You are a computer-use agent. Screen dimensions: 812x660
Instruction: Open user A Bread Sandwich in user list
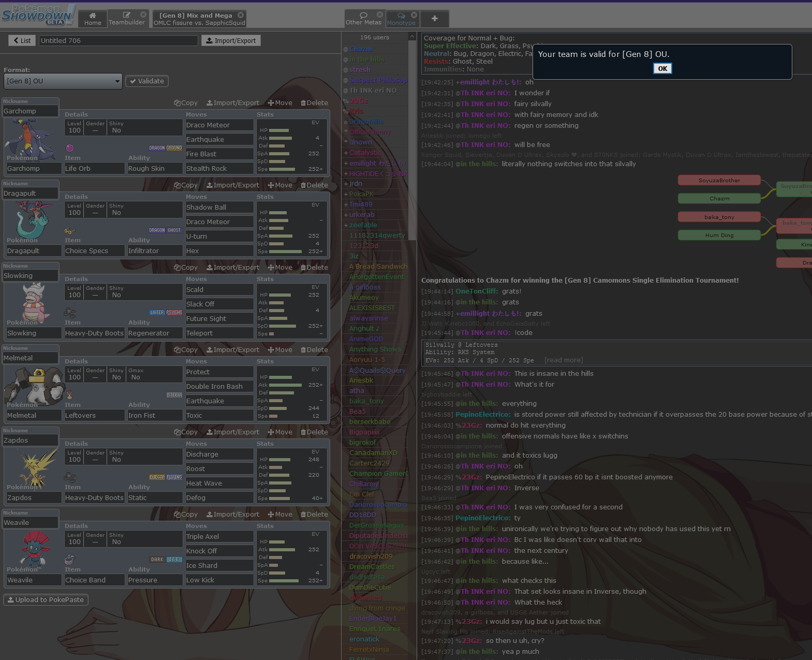coord(378,267)
